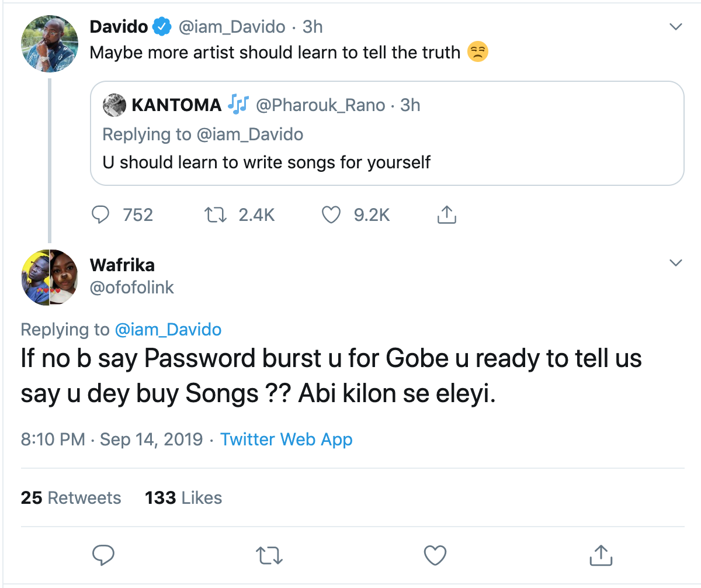Click the Twitter Web App source link

(286, 440)
